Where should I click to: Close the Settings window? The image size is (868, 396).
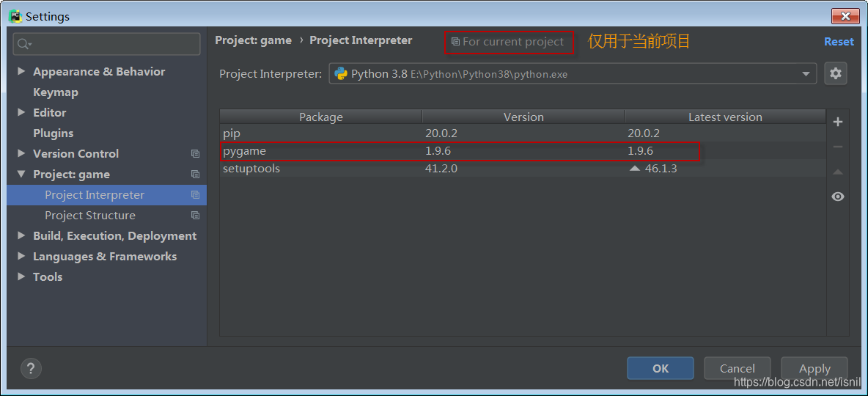[x=845, y=16]
